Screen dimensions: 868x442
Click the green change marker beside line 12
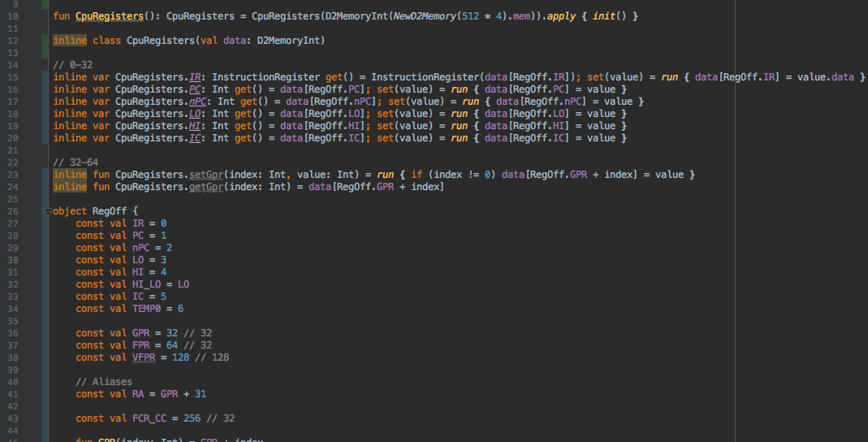click(45, 41)
